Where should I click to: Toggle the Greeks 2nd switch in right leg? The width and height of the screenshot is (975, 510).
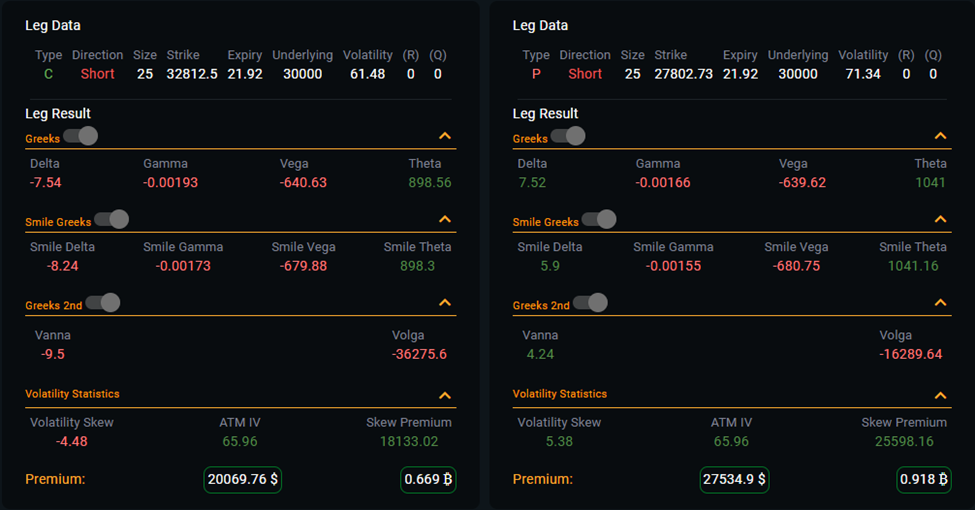[x=590, y=302]
